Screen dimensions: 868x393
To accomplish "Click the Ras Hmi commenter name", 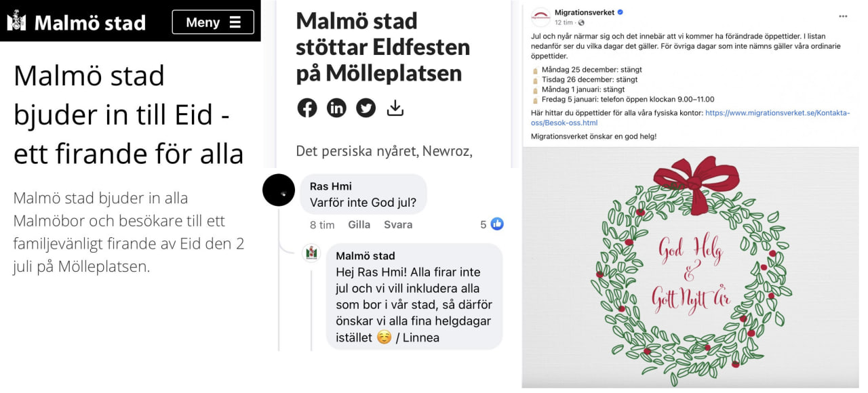I will point(331,186).
